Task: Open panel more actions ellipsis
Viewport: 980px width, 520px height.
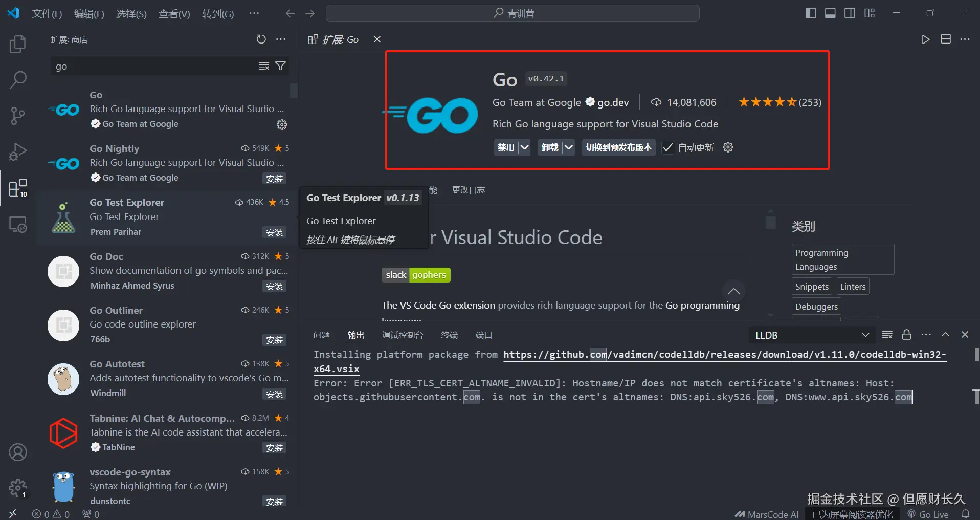Action: click(x=926, y=335)
